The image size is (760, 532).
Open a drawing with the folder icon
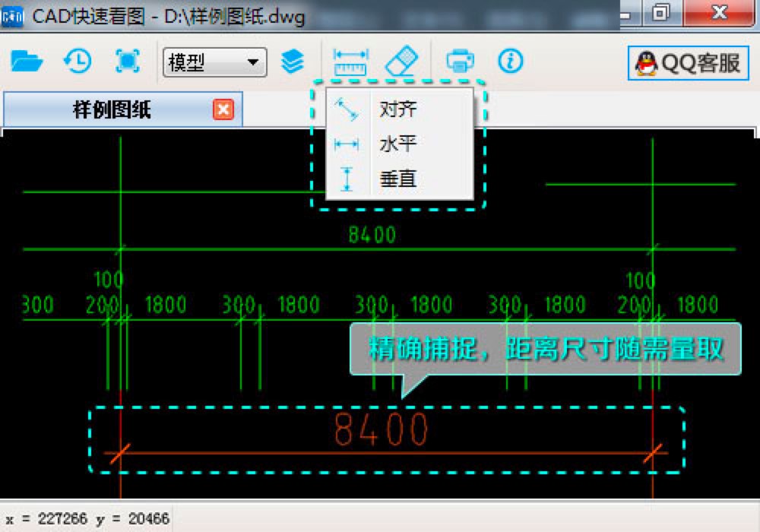point(28,62)
